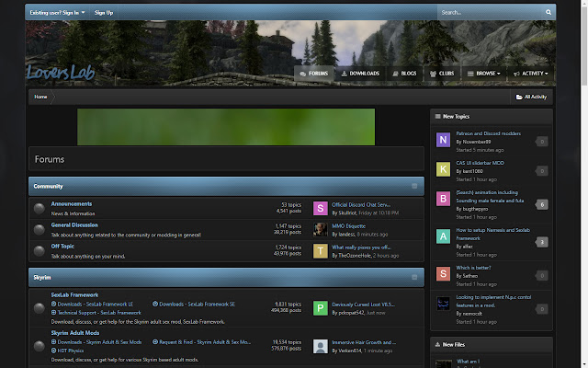This screenshot has height=368, width=588.
Task: Open the Skyrim Adult Mods forum
Action: pos(75,333)
